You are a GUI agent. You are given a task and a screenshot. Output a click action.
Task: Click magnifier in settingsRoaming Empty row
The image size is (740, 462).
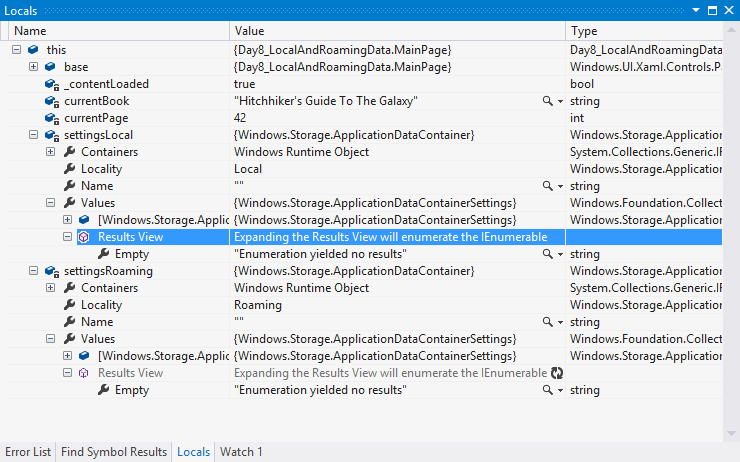(x=547, y=390)
